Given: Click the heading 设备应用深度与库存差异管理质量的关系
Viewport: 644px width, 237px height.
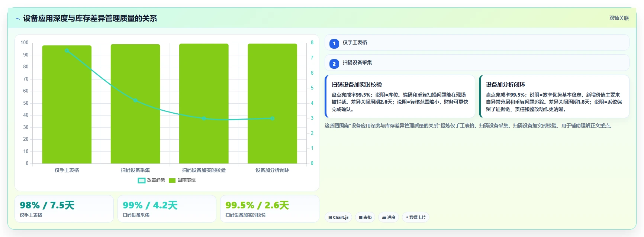Looking at the screenshot, I should pyautogui.click(x=90, y=19).
